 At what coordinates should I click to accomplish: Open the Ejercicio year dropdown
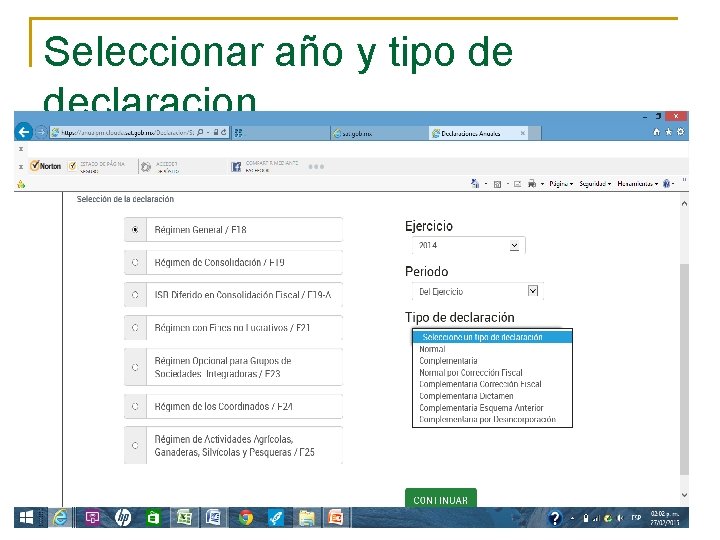click(468, 246)
